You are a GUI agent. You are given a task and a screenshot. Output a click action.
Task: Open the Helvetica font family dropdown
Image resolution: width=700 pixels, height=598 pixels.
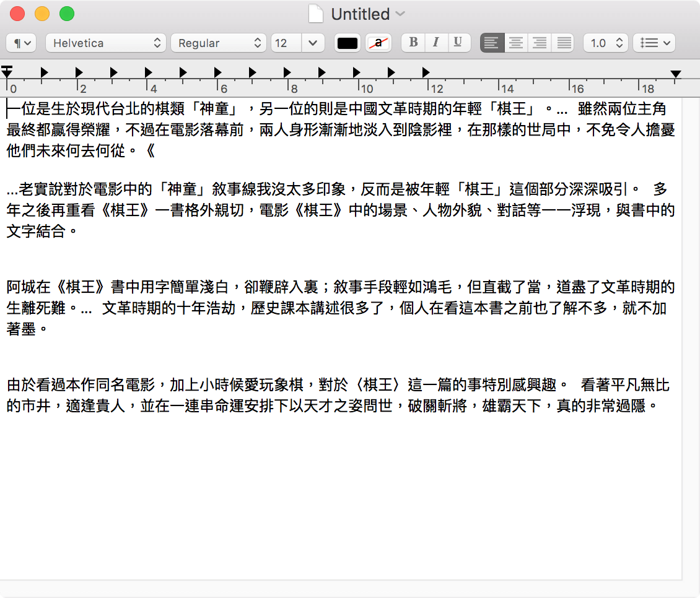[106, 43]
